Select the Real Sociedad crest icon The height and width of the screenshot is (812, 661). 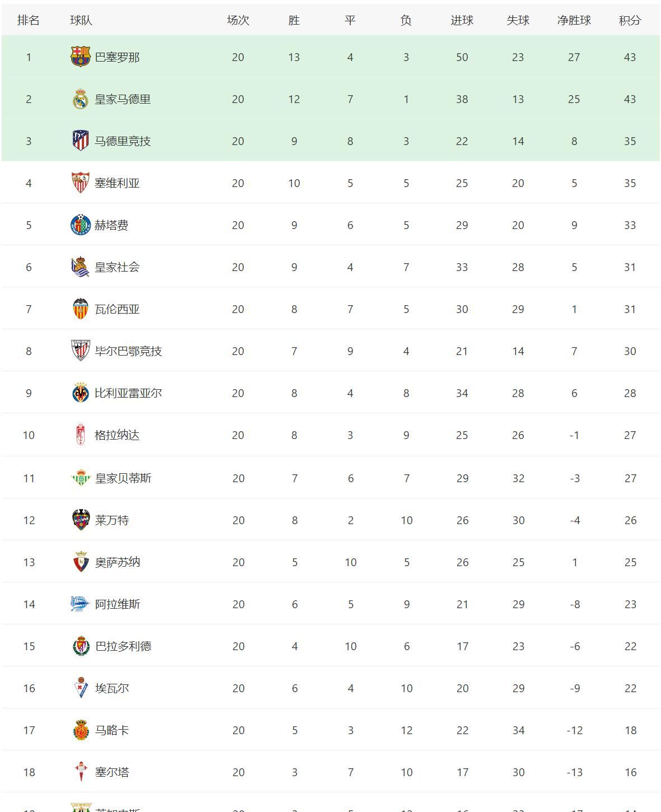pos(81,267)
